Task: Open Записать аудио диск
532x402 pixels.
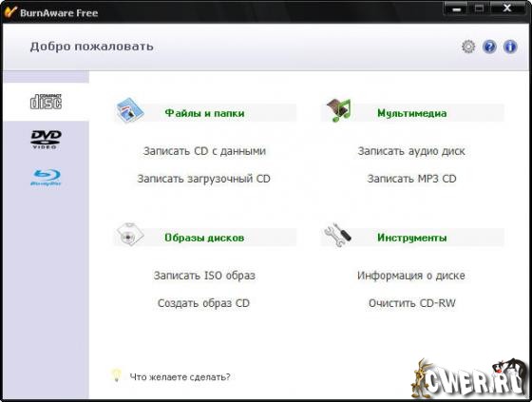Action: click(411, 151)
